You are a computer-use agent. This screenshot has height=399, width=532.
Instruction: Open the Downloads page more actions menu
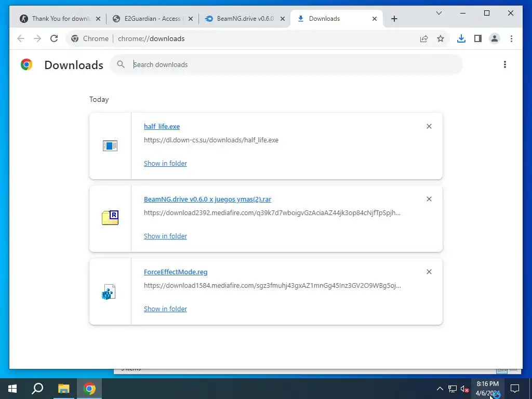505,64
